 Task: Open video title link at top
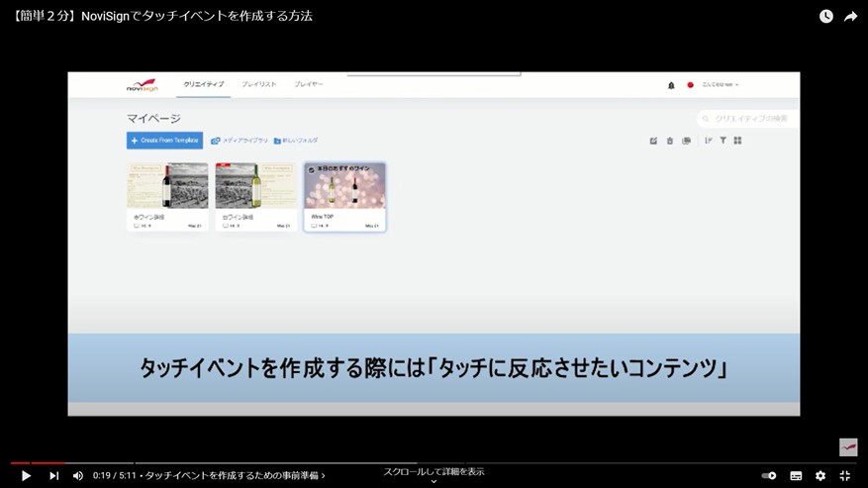(x=161, y=16)
